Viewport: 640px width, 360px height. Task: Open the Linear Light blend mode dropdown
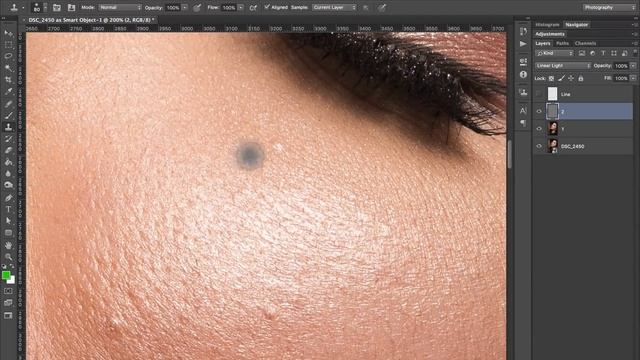[563, 66]
